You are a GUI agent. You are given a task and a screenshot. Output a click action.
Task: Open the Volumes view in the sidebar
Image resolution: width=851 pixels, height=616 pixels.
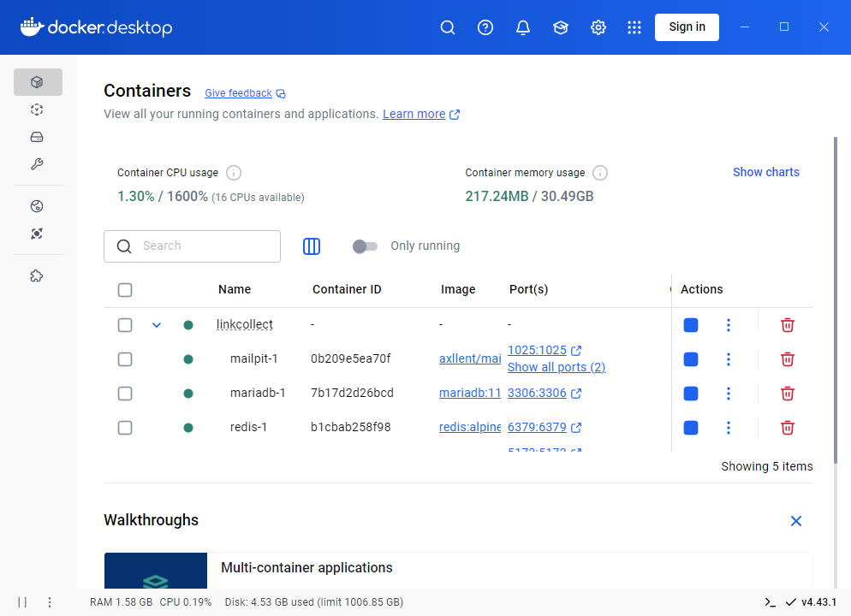pos(37,137)
